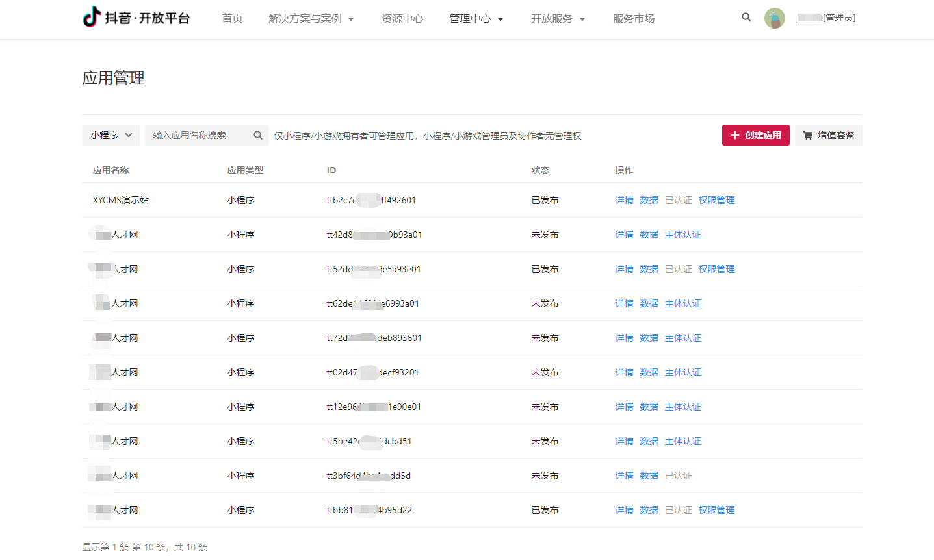Open 数据 for XYCMS演示站
The height and width of the screenshot is (560, 934).
click(x=649, y=200)
